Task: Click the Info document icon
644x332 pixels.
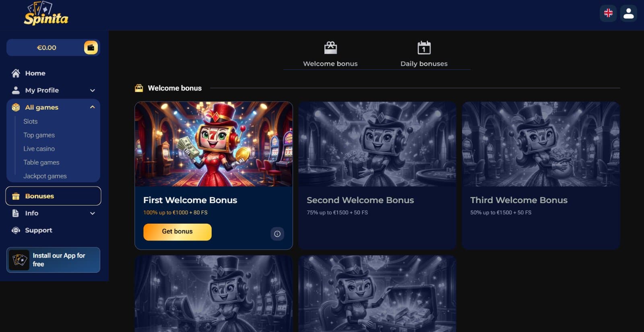Action: pyautogui.click(x=16, y=213)
